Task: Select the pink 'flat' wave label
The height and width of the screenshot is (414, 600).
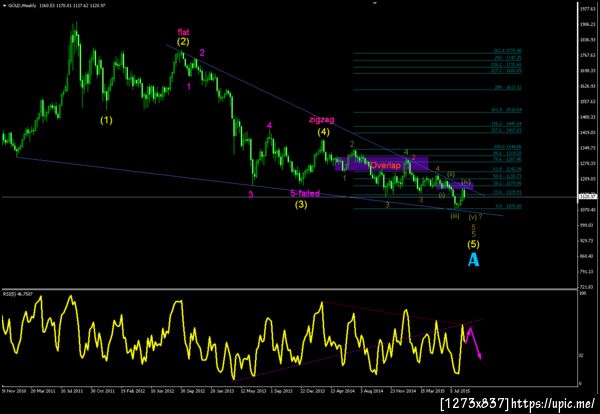Action: click(183, 33)
